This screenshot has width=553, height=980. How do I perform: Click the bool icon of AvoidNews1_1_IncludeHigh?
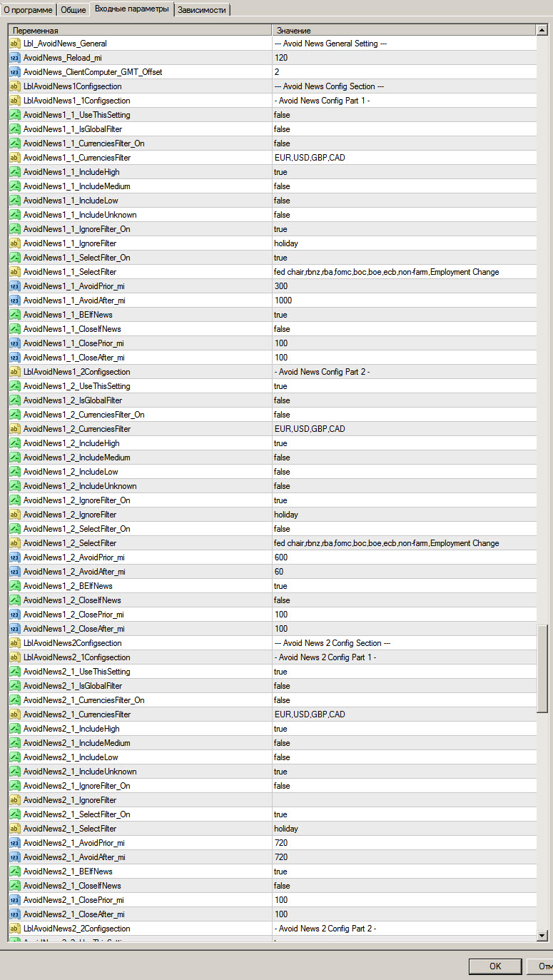point(15,172)
